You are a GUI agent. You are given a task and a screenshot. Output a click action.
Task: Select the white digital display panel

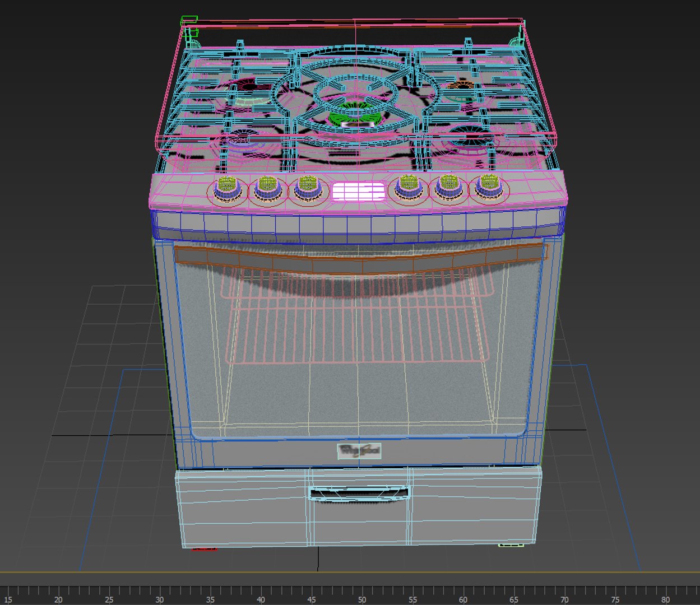(359, 192)
